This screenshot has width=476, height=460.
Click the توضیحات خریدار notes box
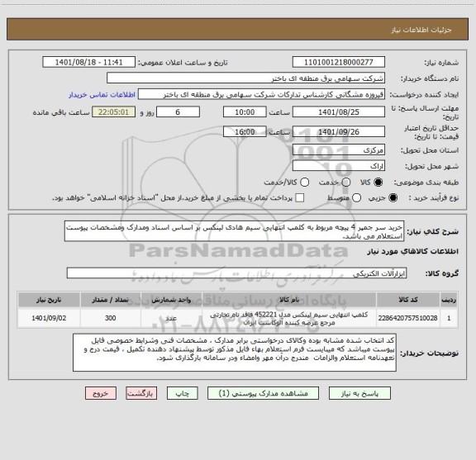click(235, 353)
